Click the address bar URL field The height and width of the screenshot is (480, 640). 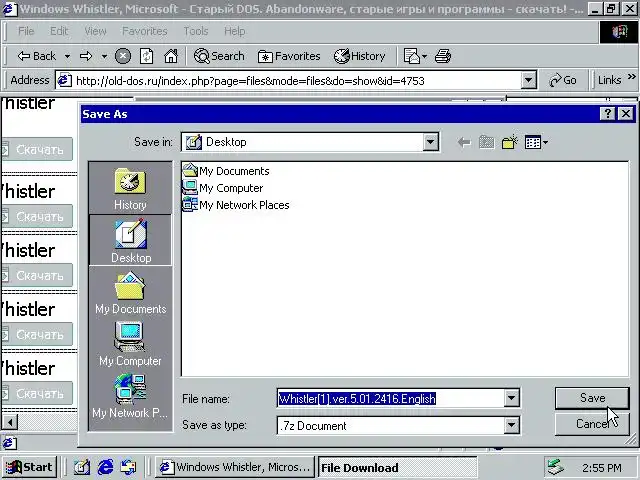point(288,80)
